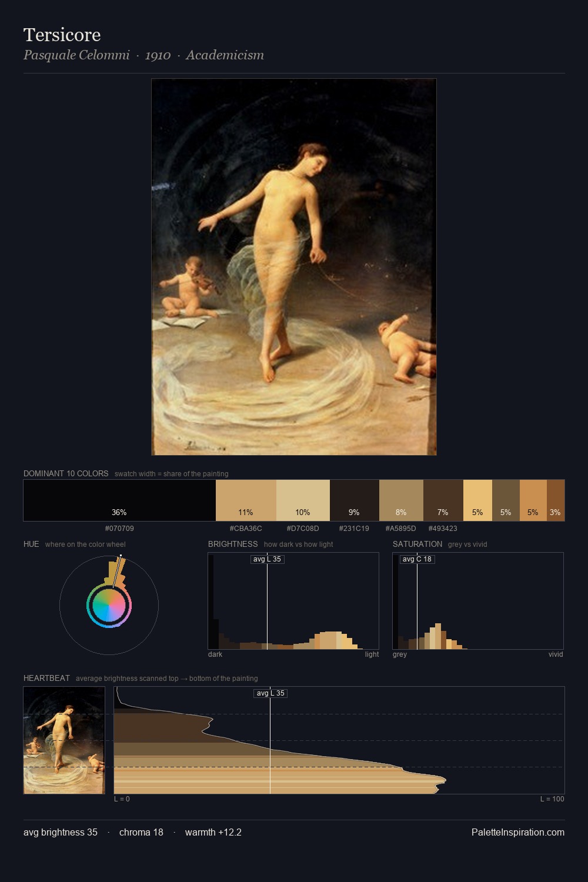Open the PaletteInspiration.com link
This screenshot has width=588, height=882.
click(x=518, y=833)
